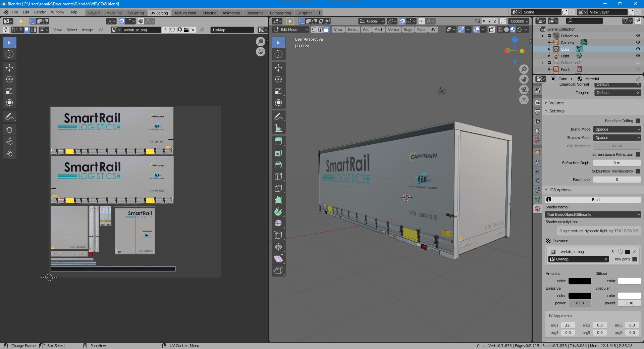
Task: Select the Rotate tool in UV editor
Action: click(9, 80)
